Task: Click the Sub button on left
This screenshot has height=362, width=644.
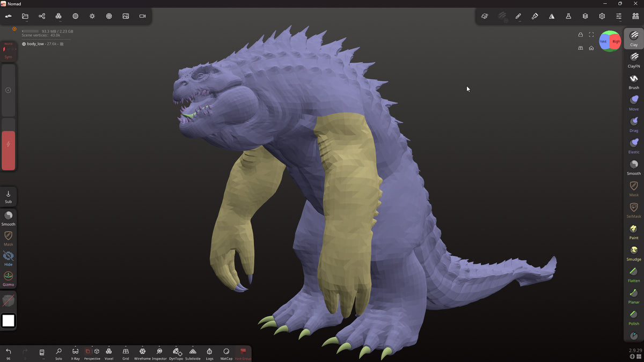Action: [8, 196]
